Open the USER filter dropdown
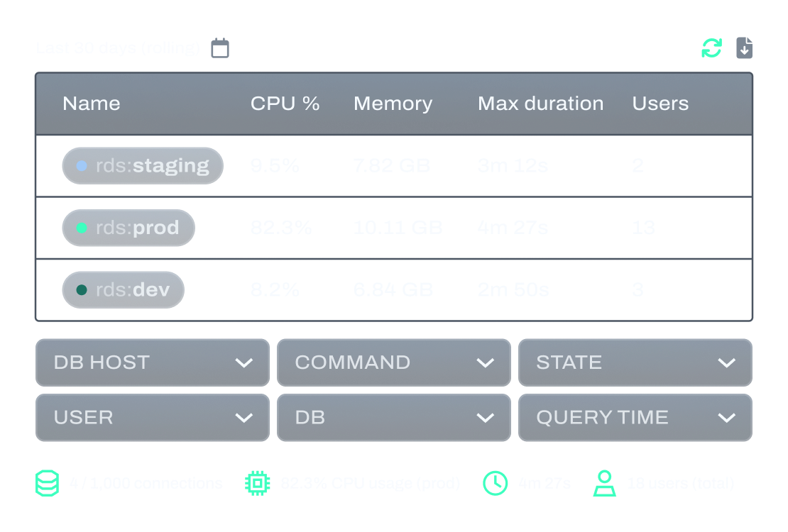 tap(152, 418)
